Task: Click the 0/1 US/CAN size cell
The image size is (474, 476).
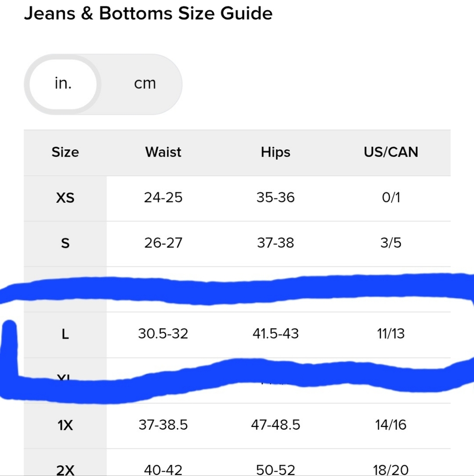Action: 391,198
